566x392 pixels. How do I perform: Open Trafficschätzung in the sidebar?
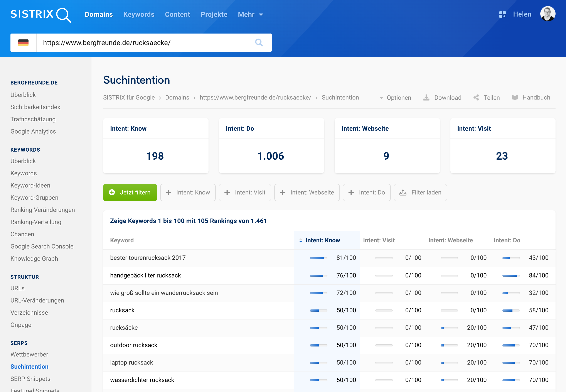click(33, 119)
